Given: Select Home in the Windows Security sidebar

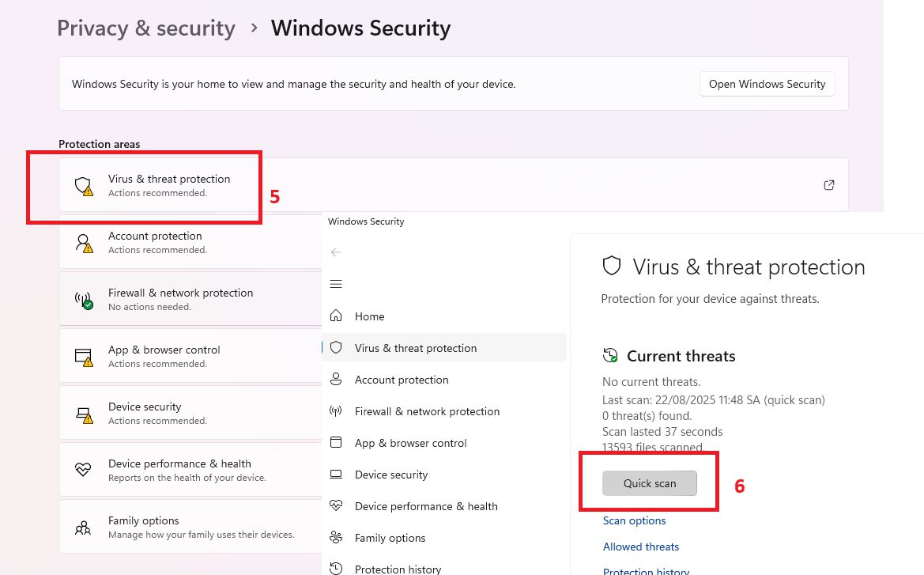Looking at the screenshot, I should pos(443,316).
